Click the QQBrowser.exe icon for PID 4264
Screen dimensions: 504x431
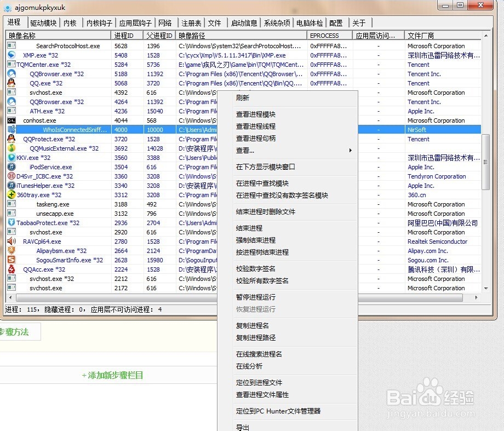12,101
